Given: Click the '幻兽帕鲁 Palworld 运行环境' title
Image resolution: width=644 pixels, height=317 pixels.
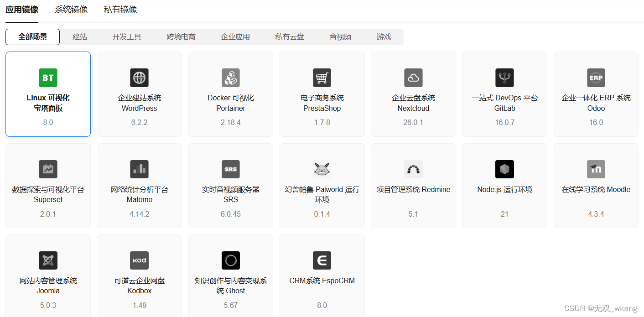Looking at the screenshot, I should (322, 195).
